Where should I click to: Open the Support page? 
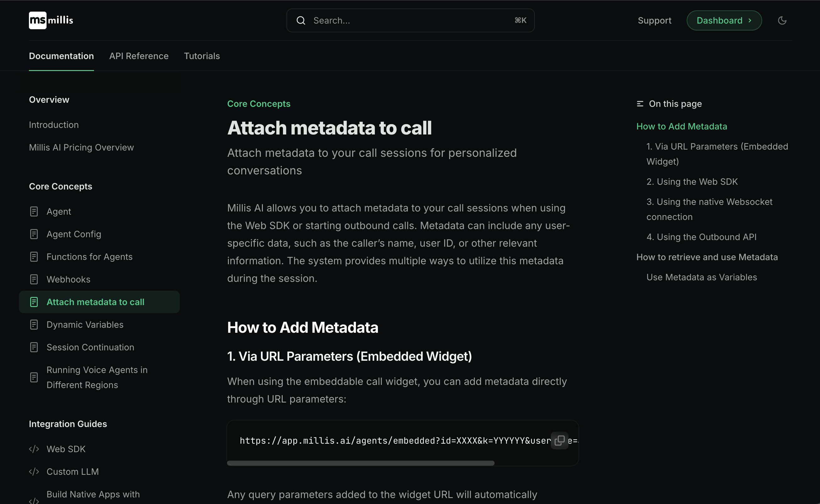654,20
